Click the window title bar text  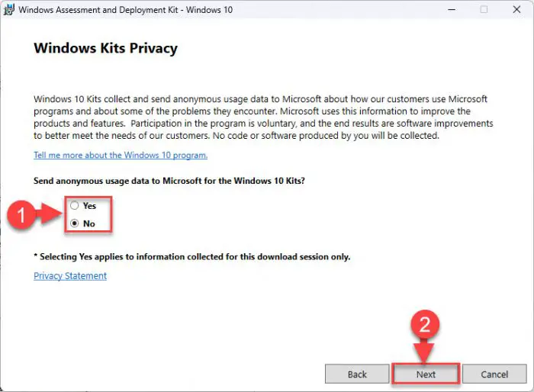pyautogui.click(x=126, y=10)
